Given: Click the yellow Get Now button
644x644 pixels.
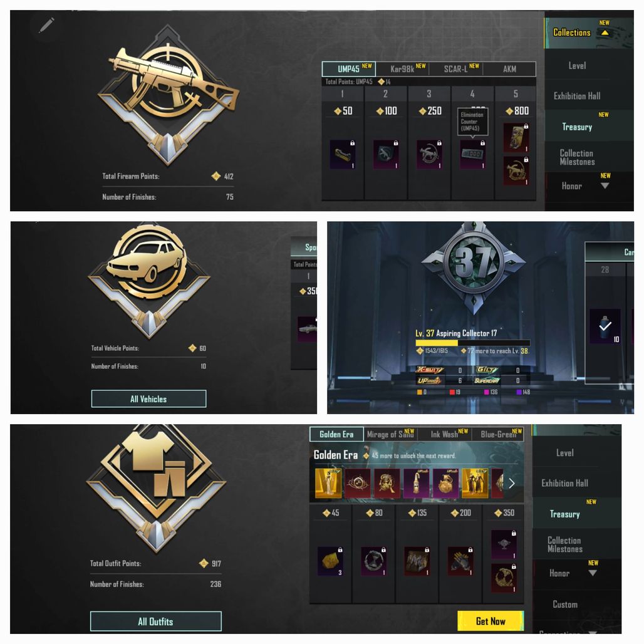Looking at the screenshot, I should [x=491, y=621].
